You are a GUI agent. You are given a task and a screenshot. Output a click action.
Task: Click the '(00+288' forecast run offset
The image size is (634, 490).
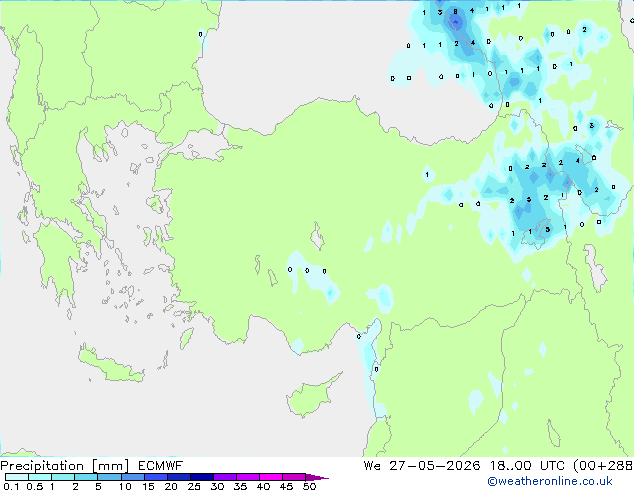tap(603, 466)
